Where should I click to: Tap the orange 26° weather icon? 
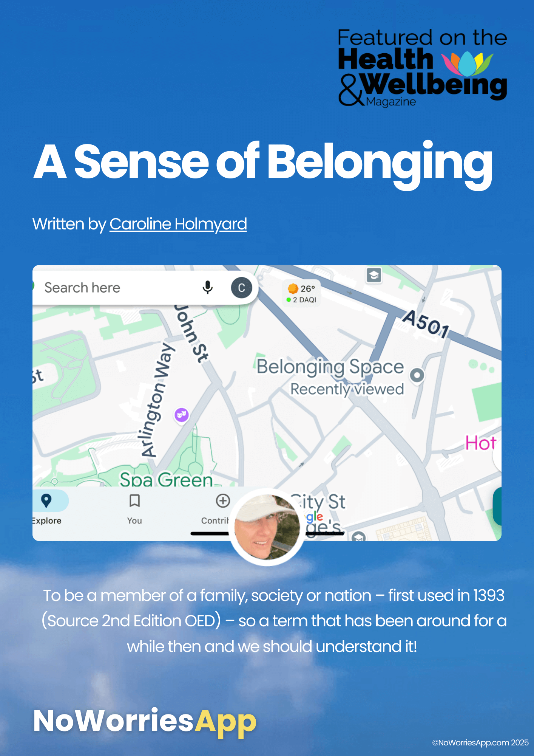[x=293, y=288]
